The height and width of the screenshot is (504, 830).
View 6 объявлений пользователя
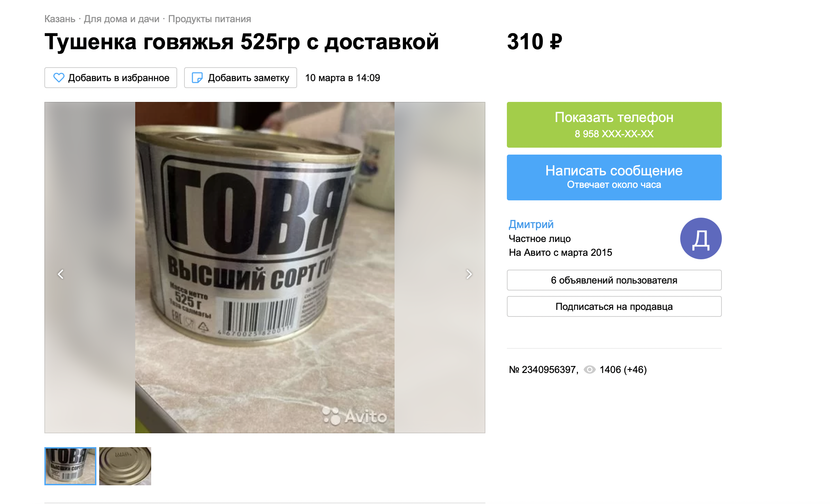(614, 280)
